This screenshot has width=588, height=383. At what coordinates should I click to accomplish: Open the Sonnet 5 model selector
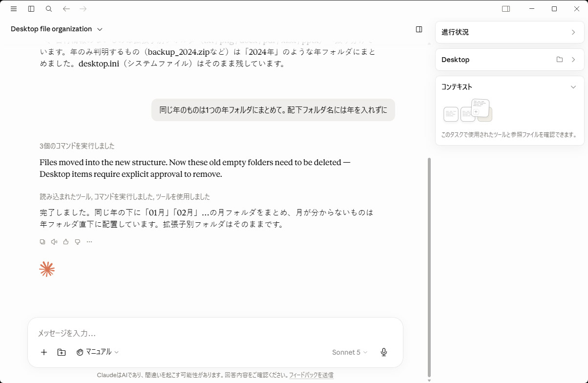350,352
